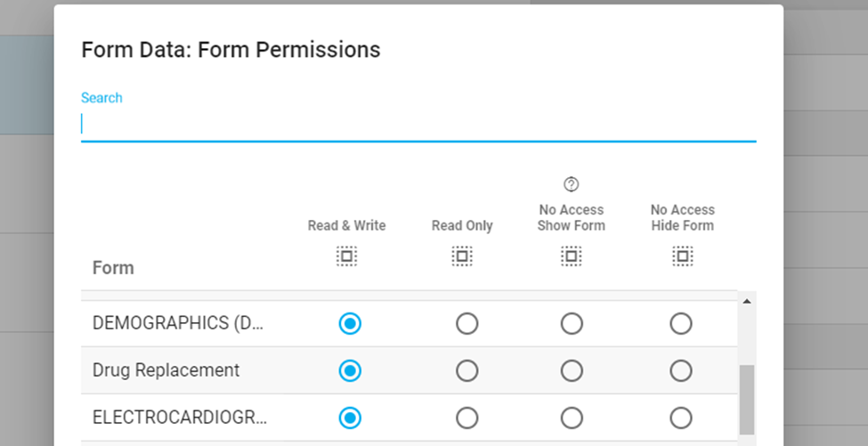Click select-all icon under Read Only
Screen dimensions: 868x446
(461, 256)
